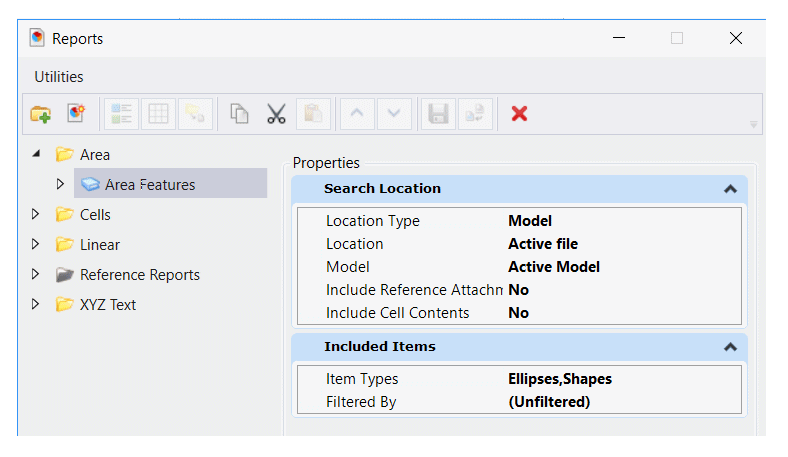Cut the selected item with scissors

click(276, 114)
